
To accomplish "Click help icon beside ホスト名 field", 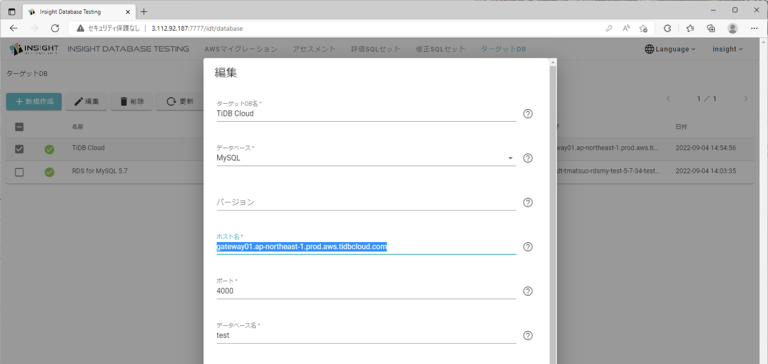I will click(528, 247).
